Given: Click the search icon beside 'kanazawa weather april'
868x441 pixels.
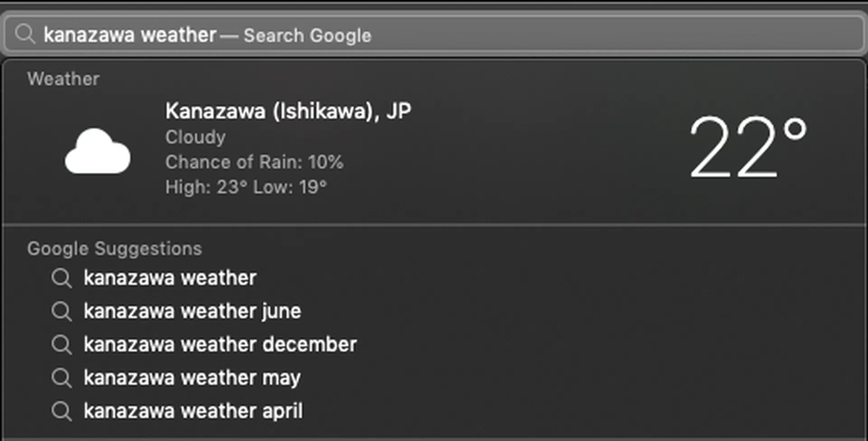Looking at the screenshot, I should (61, 411).
